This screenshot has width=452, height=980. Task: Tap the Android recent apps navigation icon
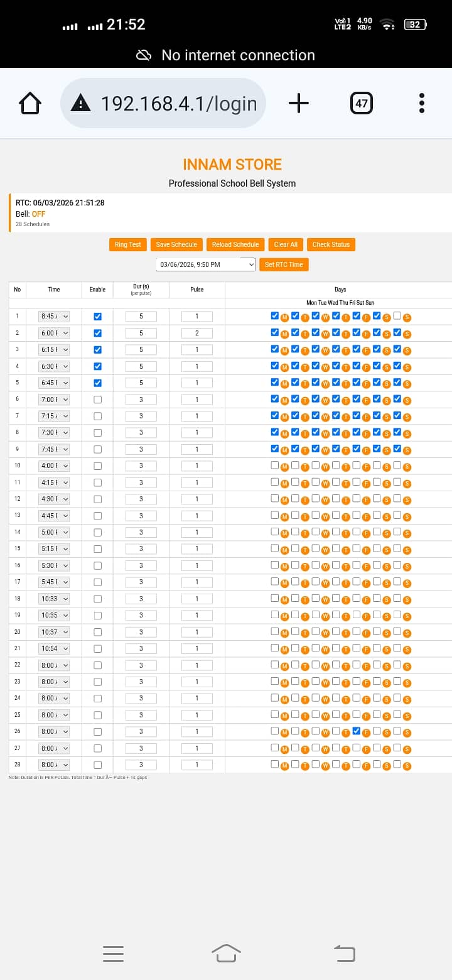pyautogui.click(x=113, y=953)
